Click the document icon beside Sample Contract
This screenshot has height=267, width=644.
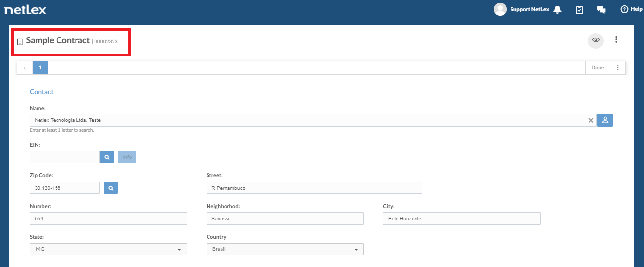pos(20,42)
